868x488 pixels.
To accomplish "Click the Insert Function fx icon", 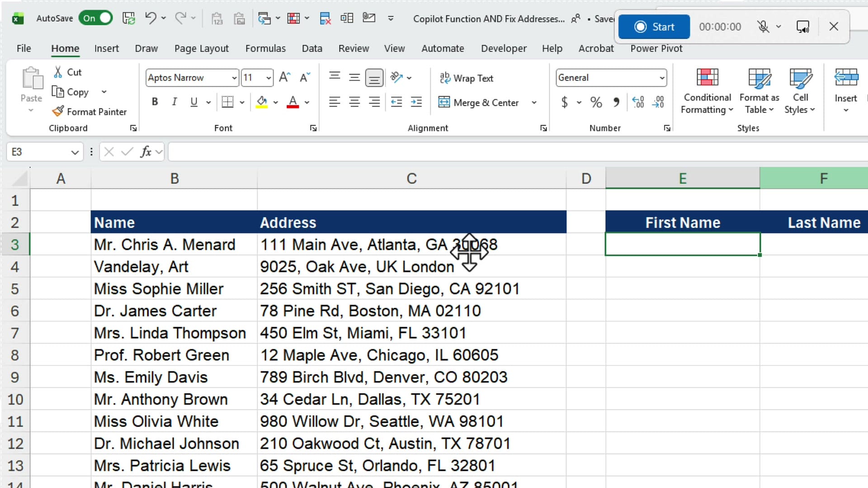I will point(146,152).
